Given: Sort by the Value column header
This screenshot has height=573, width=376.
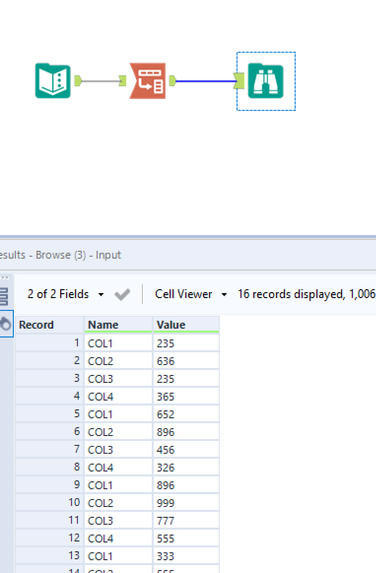Looking at the screenshot, I should 186,325.
